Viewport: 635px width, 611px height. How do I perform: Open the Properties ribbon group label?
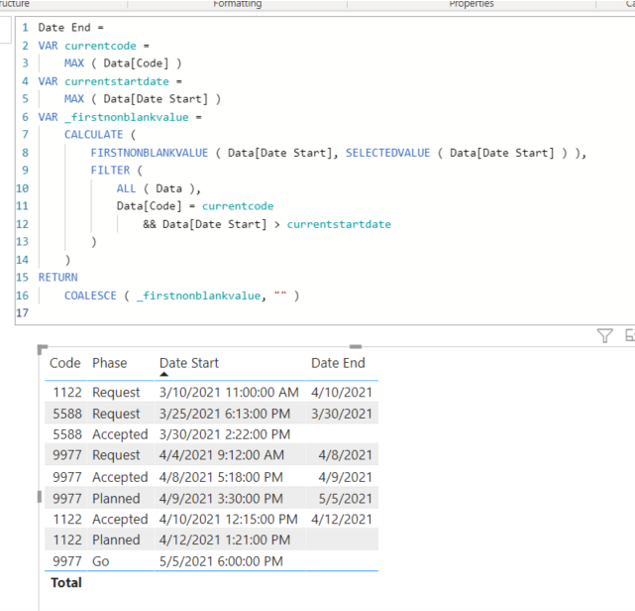pos(471,4)
